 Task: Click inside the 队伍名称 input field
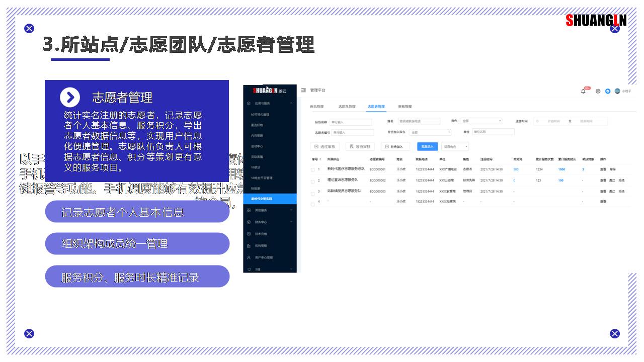point(351,122)
